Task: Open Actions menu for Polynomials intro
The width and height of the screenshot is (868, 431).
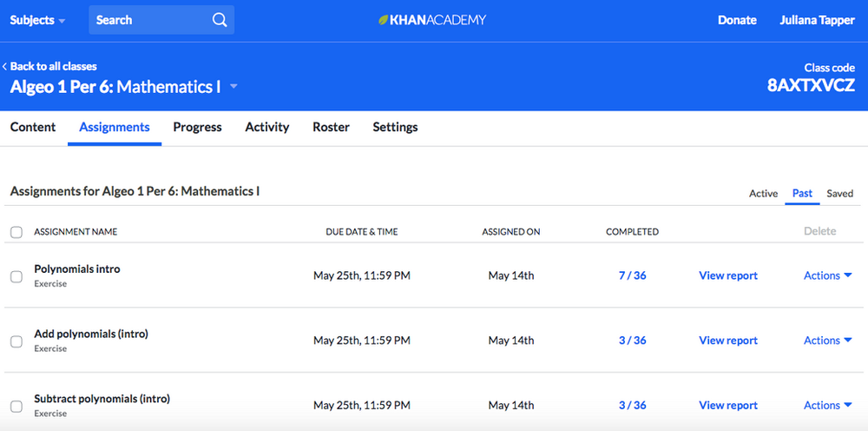Action: pyautogui.click(x=827, y=275)
